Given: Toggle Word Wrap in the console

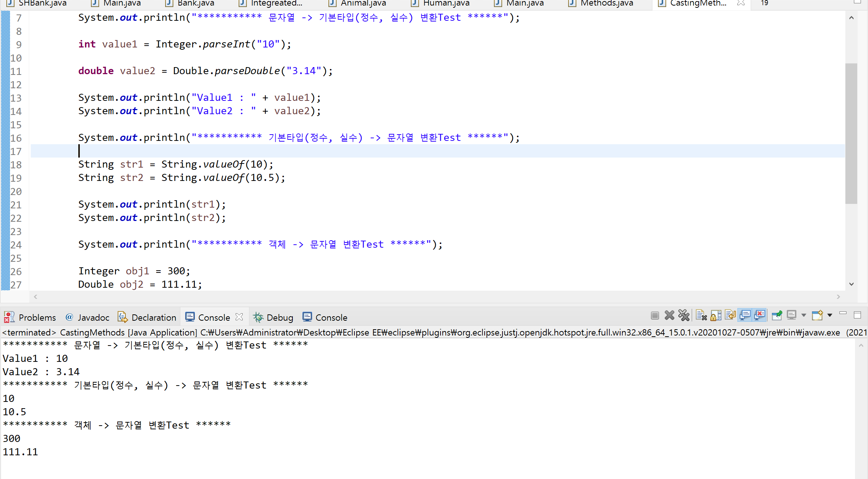Looking at the screenshot, I should [730, 316].
